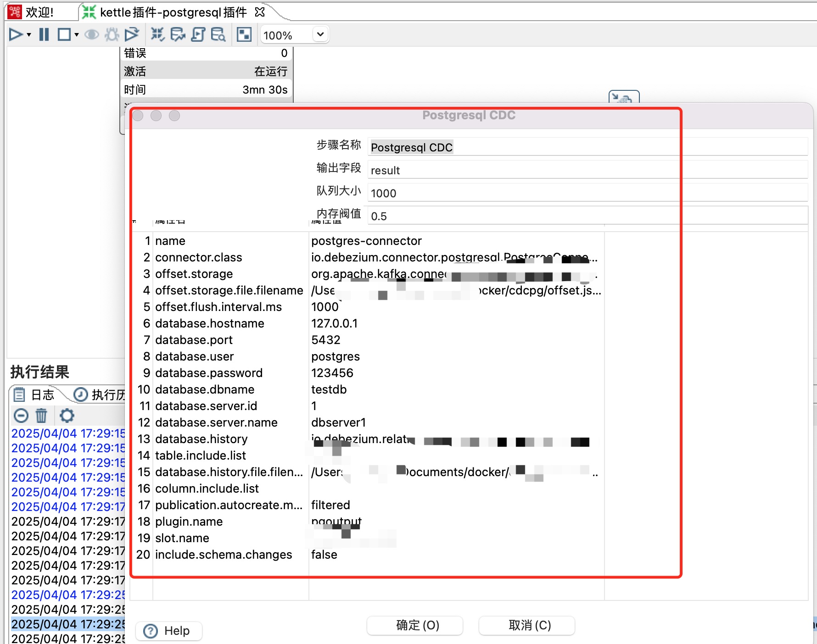Select the 时间 3mn 30s metrics row

click(206, 89)
